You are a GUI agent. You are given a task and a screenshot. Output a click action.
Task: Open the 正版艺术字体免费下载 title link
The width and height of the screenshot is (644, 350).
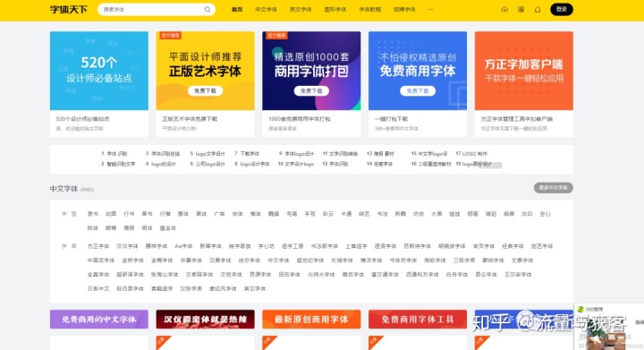coord(190,119)
